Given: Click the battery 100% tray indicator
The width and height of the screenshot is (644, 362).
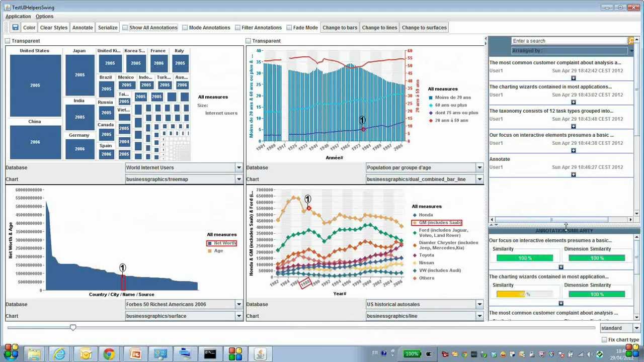Looking at the screenshot, I should pos(412,354).
